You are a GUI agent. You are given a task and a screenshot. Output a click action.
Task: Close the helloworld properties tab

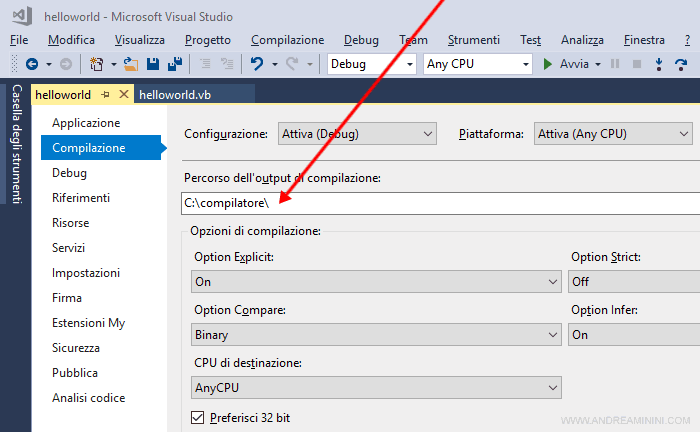pos(123,95)
